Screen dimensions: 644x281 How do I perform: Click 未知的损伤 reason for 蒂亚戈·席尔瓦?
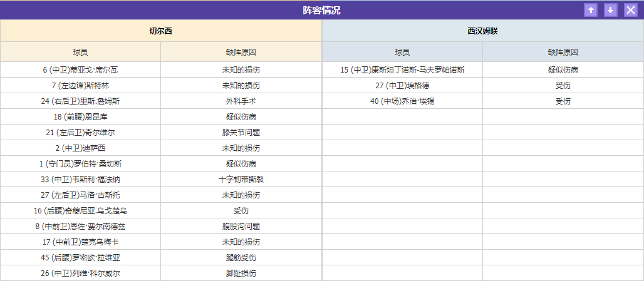tap(241, 70)
